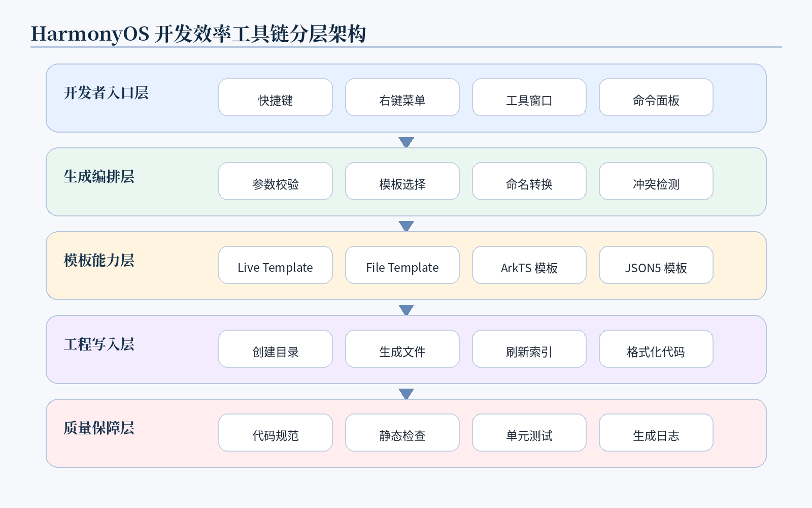This screenshot has width=812, height=508.
Task: Click the 模板能力层 layer label
Action: (99, 260)
